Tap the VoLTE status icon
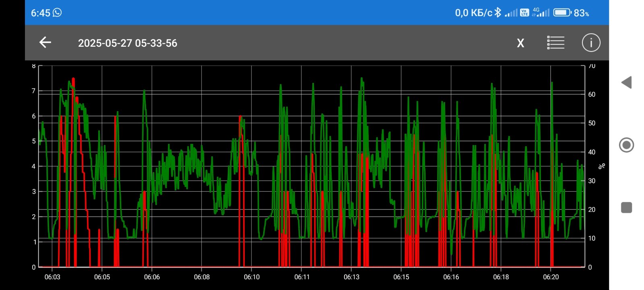644x290 pixels. [x=524, y=12]
